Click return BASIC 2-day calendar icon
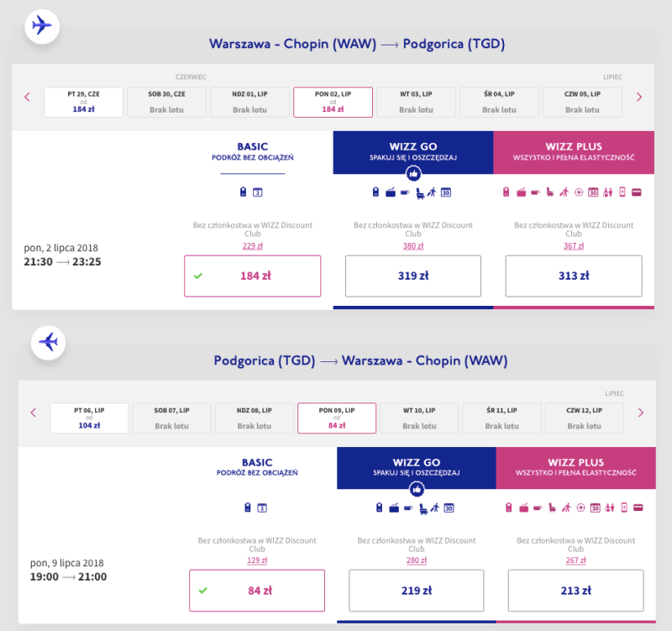672x631 pixels. [x=262, y=508]
